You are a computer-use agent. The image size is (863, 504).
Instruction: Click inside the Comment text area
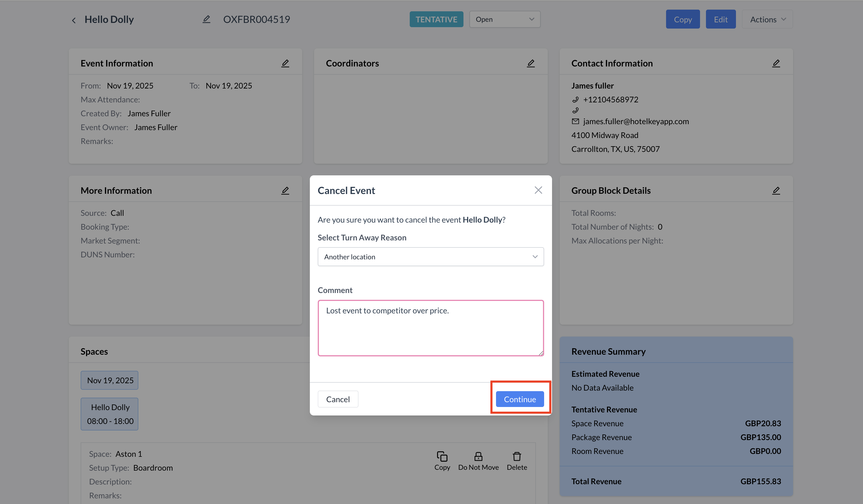tap(430, 328)
